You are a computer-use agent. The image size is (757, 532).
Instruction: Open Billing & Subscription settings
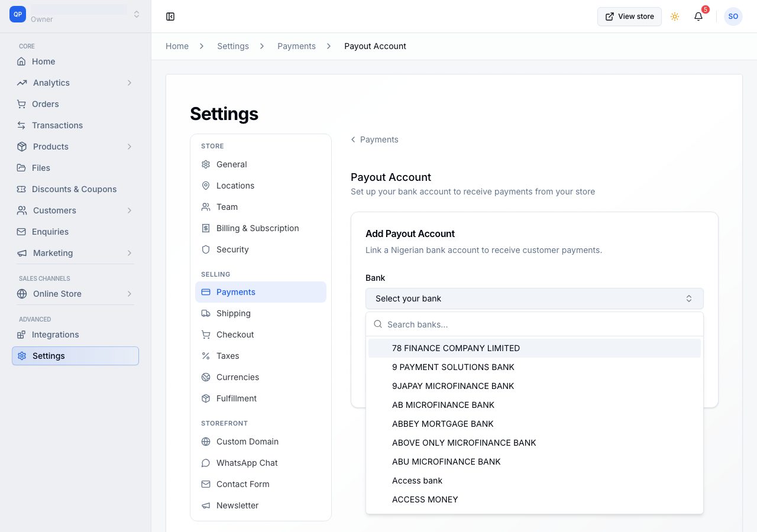tap(261, 228)
